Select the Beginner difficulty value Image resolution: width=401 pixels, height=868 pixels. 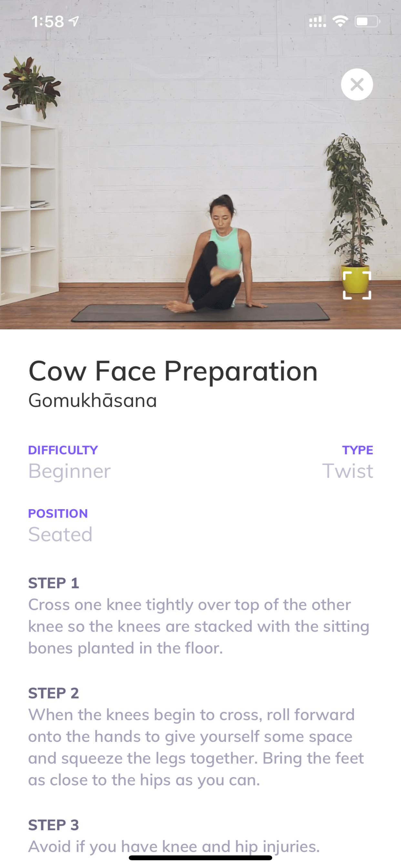pos(69,471)
